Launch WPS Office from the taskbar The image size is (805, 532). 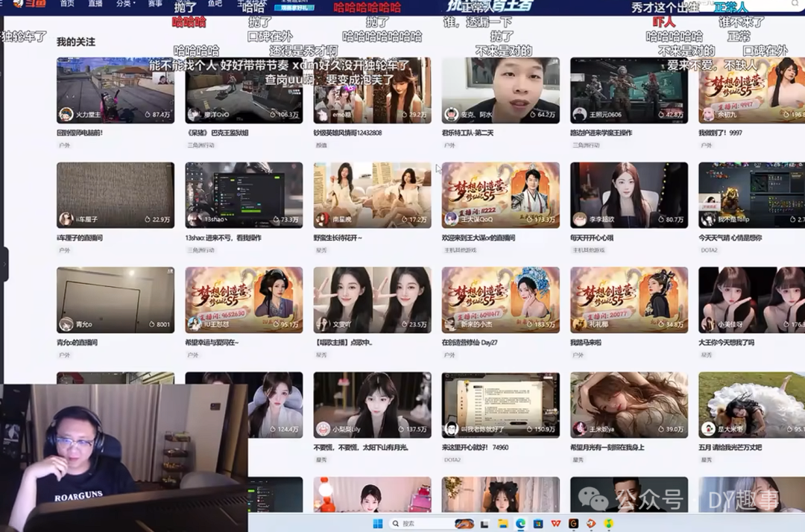tap(556, 524)
